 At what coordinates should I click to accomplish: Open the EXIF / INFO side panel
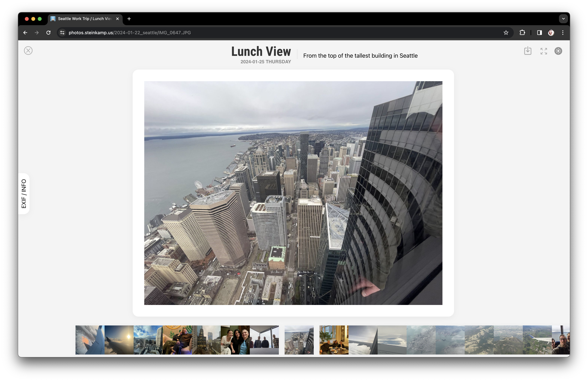point(24,194)
